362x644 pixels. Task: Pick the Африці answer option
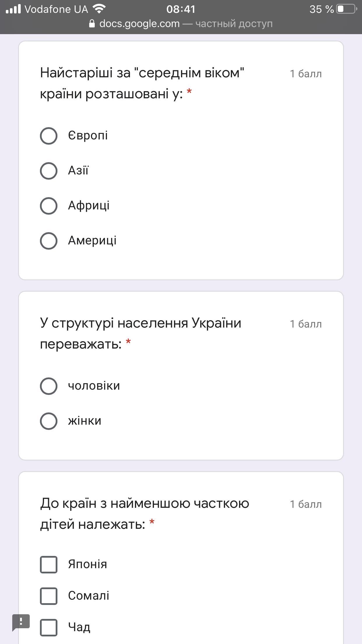pos(49,206)
